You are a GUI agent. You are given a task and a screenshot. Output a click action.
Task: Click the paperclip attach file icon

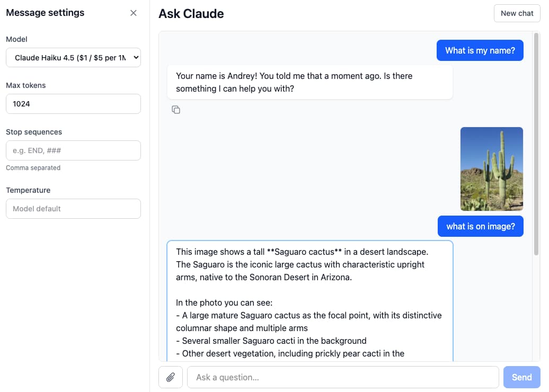tap(171, 377)
